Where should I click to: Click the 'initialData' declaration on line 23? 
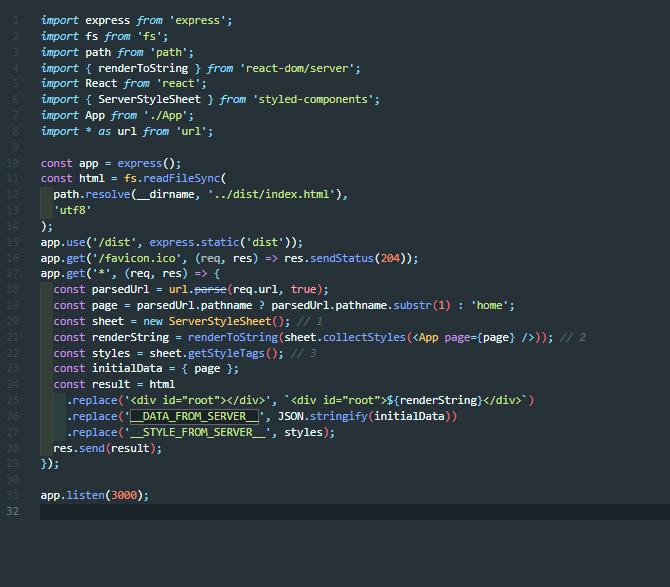127,368
